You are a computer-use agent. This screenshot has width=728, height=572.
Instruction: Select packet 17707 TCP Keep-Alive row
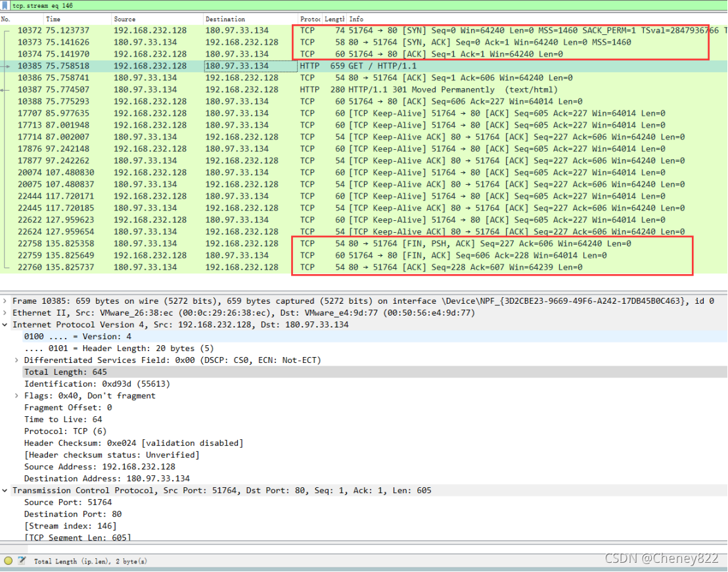(363, 113)
